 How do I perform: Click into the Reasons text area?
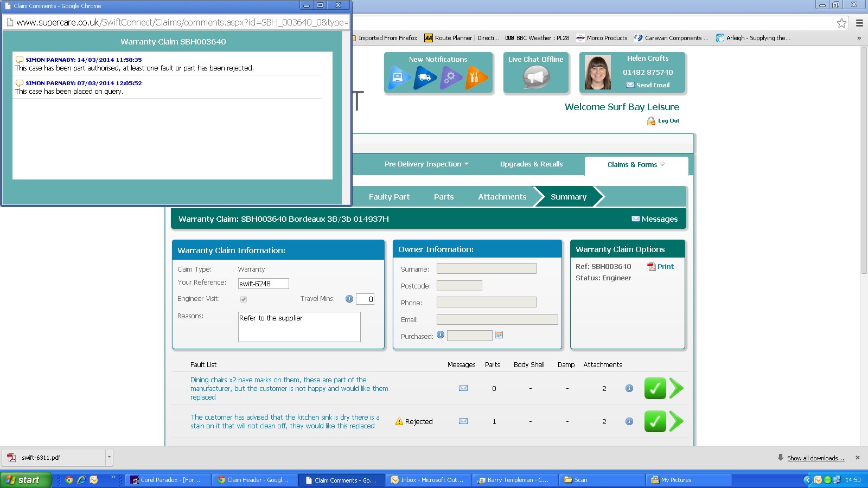(299, 327)
